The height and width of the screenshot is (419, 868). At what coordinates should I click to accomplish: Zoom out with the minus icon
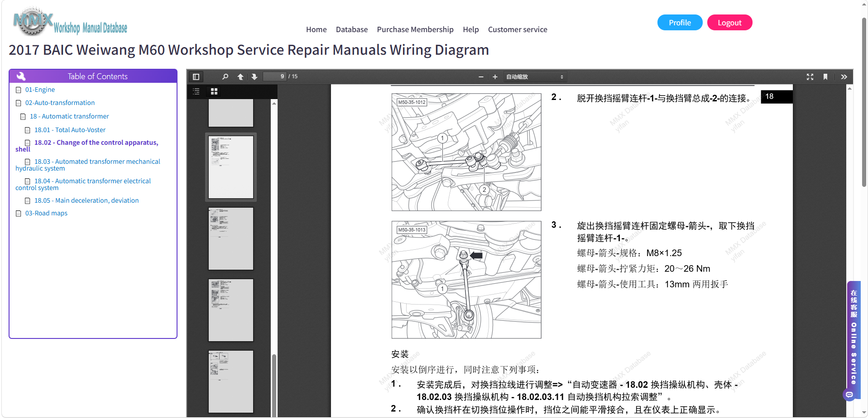(x=481, y=77)
